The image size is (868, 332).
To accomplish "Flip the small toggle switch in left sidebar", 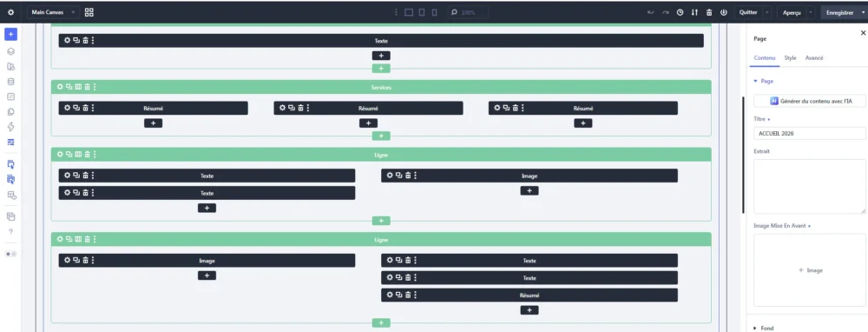I will pyautogui.click(x=11, y=254).
